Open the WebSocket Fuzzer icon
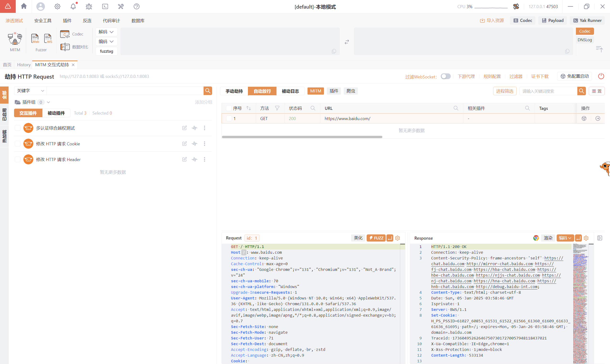 [x=48, y=39]
